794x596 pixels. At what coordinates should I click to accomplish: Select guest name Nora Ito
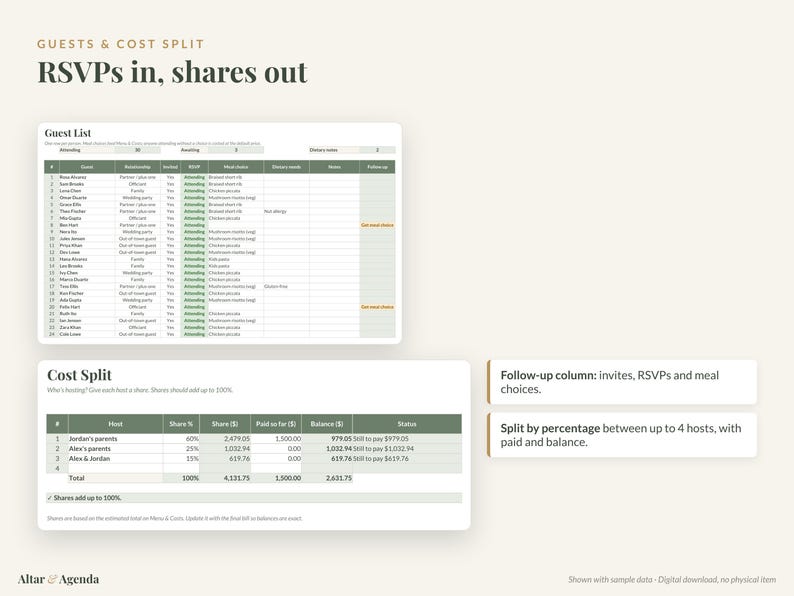(x=68, y=232)
